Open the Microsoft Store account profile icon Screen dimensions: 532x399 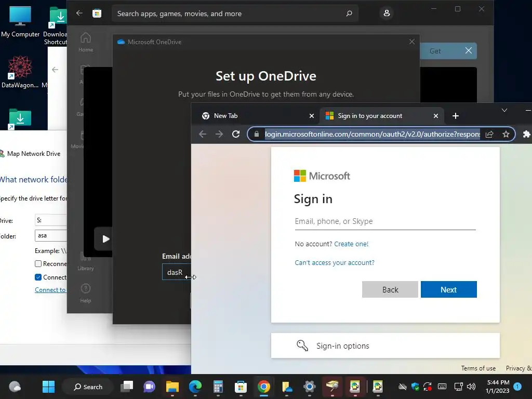387,13
